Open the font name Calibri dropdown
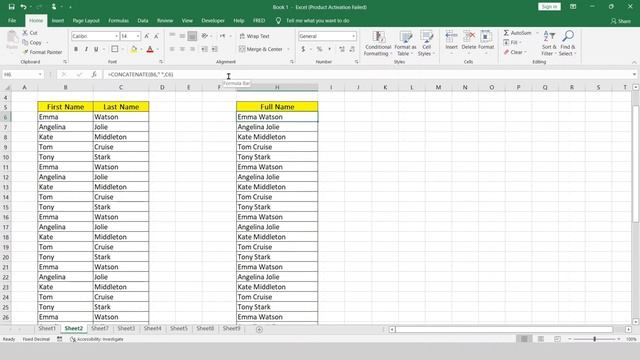The height and width of the screenshot is (360, 640). (x=116, y=36)
